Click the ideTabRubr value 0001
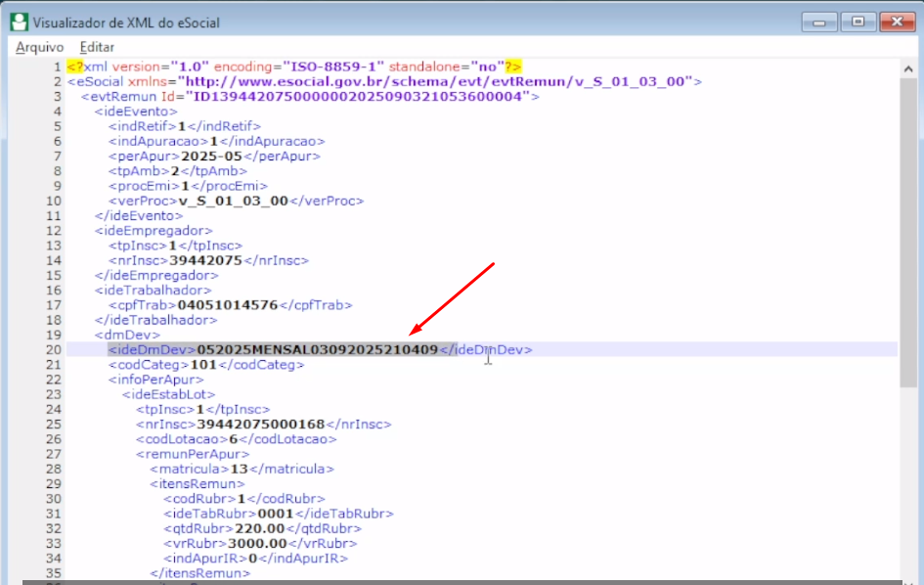This screenshot has width=924, height=585. tap(275, 514)
